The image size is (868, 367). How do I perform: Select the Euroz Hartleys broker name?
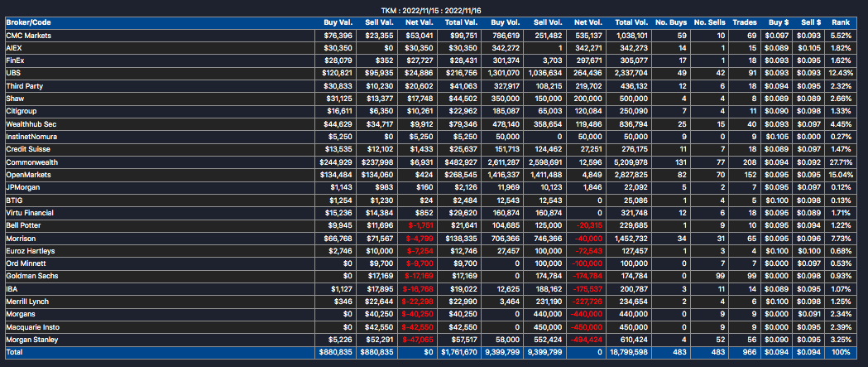point(31,251)
